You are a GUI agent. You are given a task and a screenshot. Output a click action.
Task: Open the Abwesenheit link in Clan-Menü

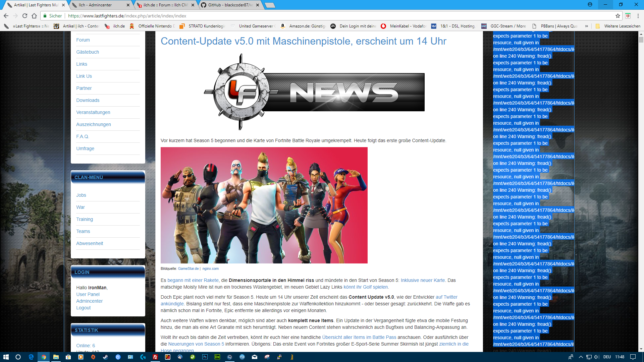(90, 243)
